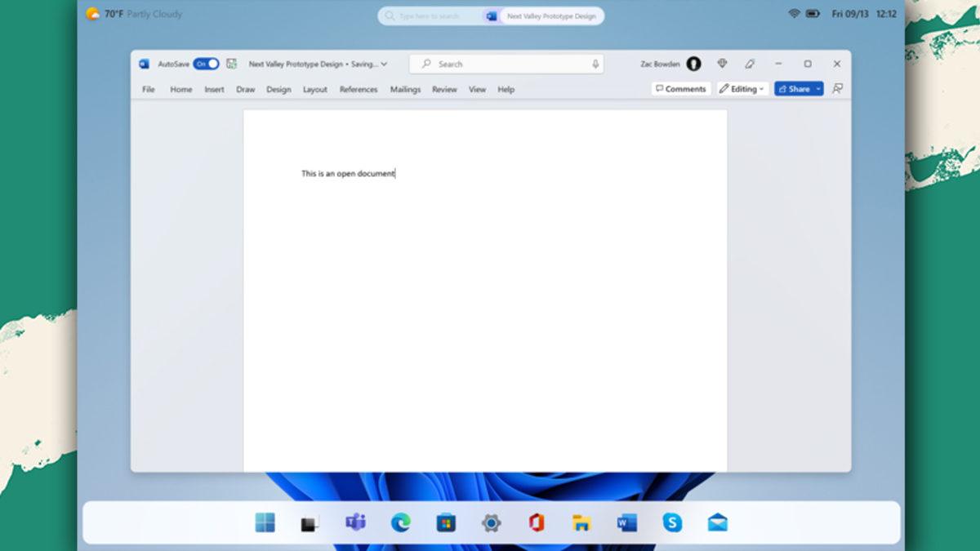Open the File menu

point(149,89)
